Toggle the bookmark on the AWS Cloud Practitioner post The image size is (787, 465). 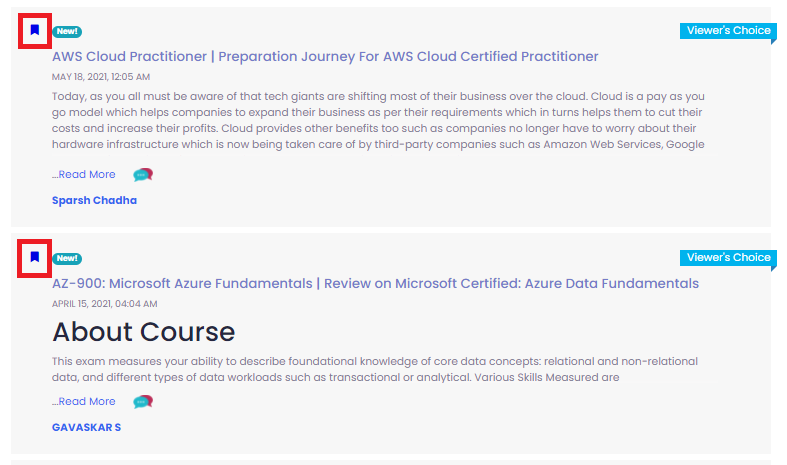(35, 30)
